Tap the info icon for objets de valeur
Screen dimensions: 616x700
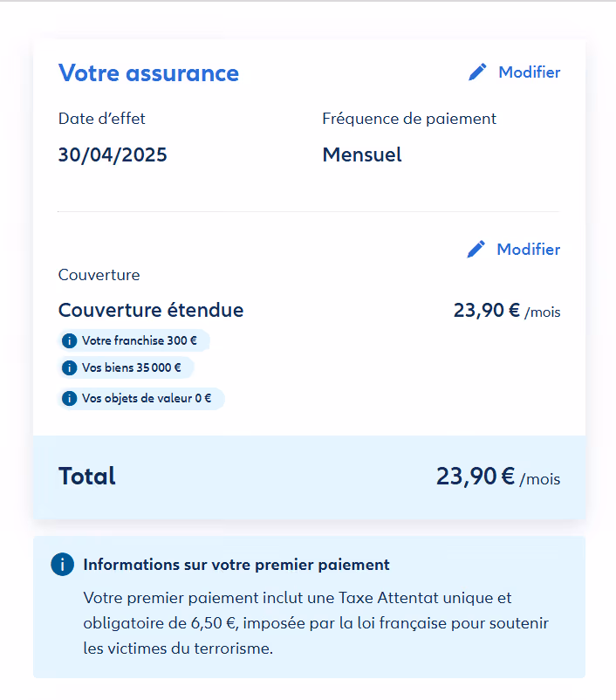(x=70, y=399)
